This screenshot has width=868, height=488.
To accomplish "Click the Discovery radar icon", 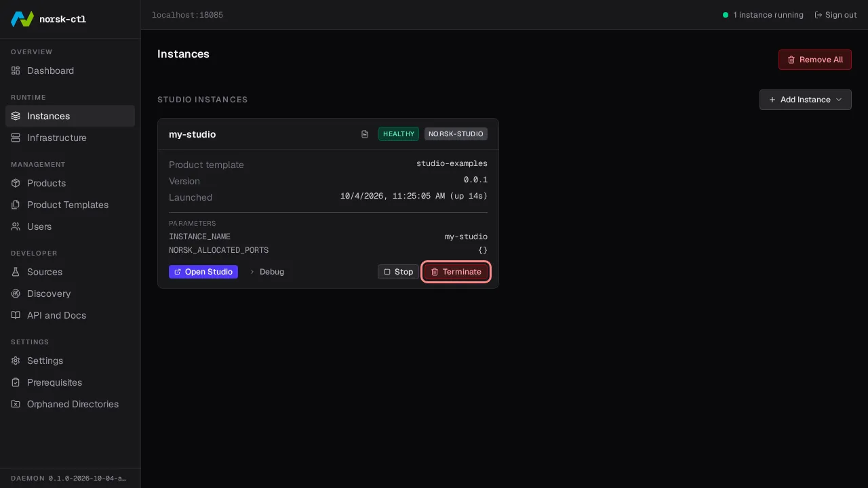I will pos(16,293).
